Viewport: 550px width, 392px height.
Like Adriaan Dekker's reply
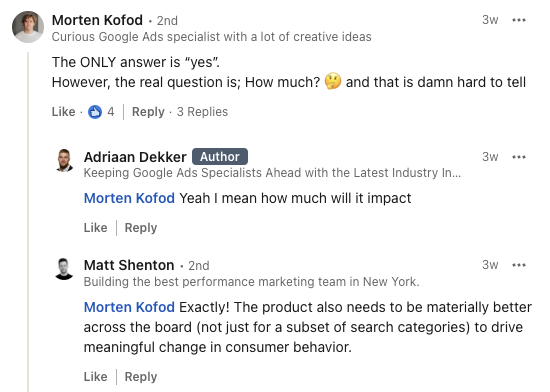click(x=95, y=228)
